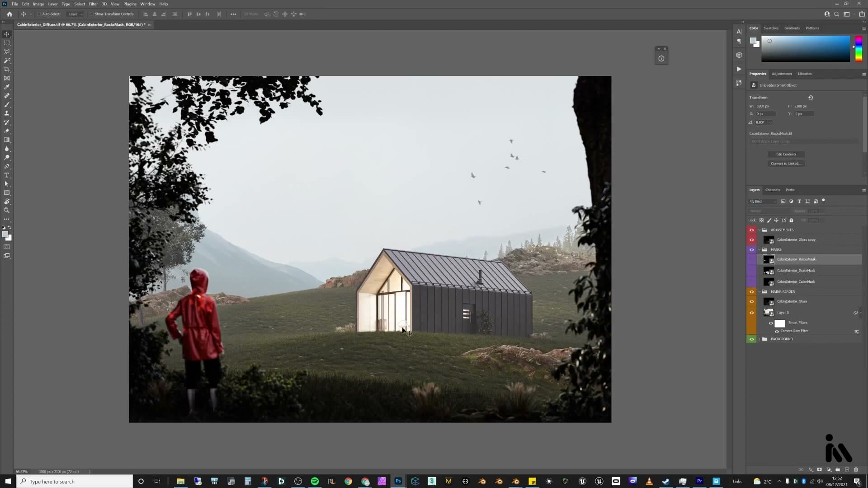Hide the BACKGROUND group
The image size is (868, 488).
point(752,339)
